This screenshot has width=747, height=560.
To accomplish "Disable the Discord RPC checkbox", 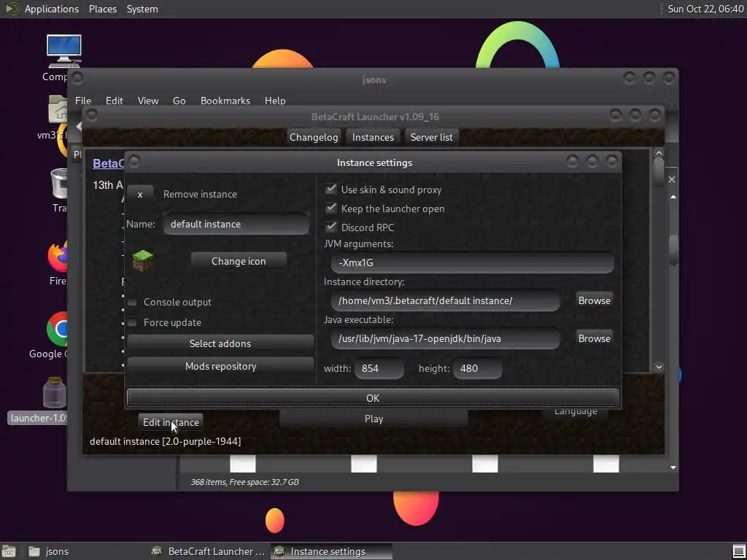I will coord(330,227).
